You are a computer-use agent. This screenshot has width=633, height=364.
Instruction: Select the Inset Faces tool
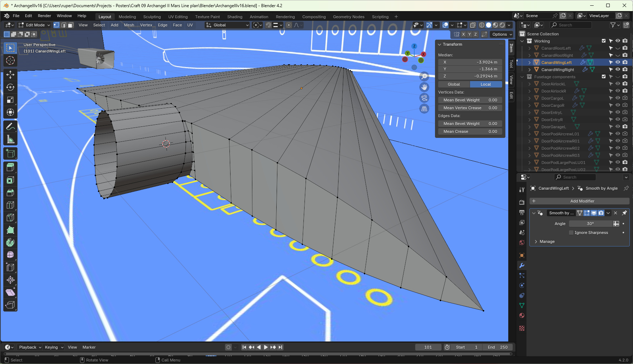(10, 180)
